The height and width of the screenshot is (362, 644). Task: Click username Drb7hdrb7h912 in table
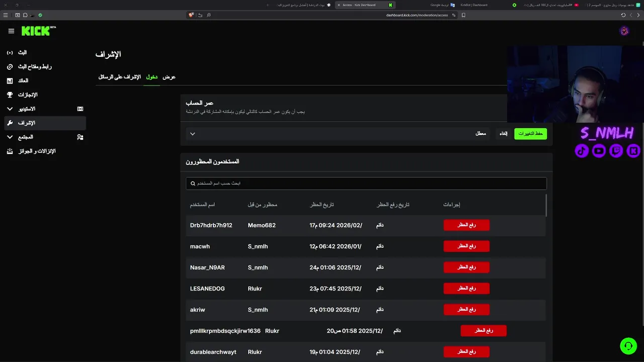click(x=211, y=225)
